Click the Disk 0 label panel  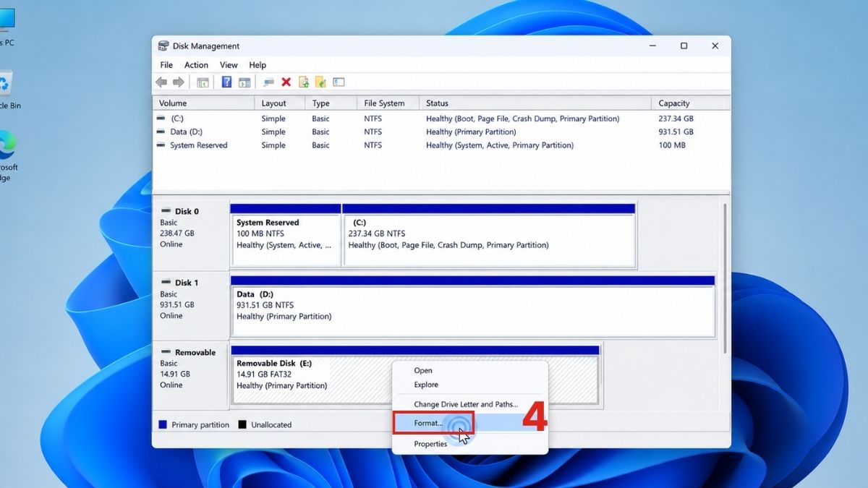pyautogui.click(x=191, y=235)
